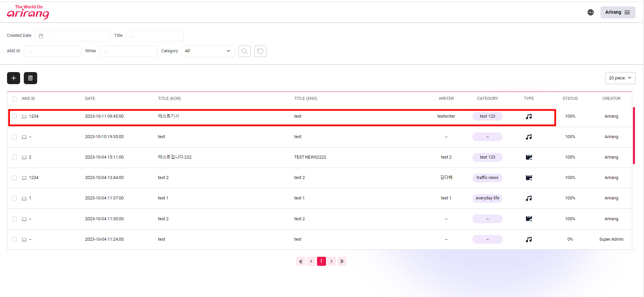Open the Arirang user menu
Viewport: 644px width, 297px height.
click(x=618, y=12)
